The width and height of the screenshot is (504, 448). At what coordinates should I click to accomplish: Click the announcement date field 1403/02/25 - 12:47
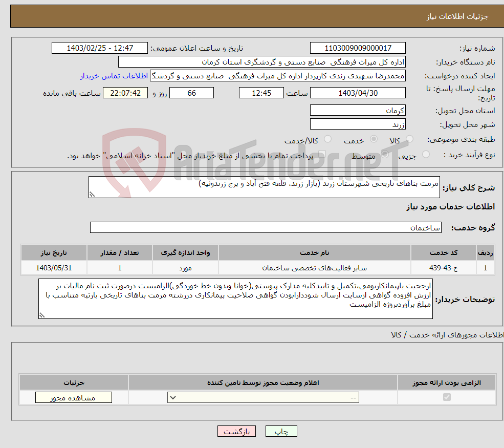[x=100, y=48]
